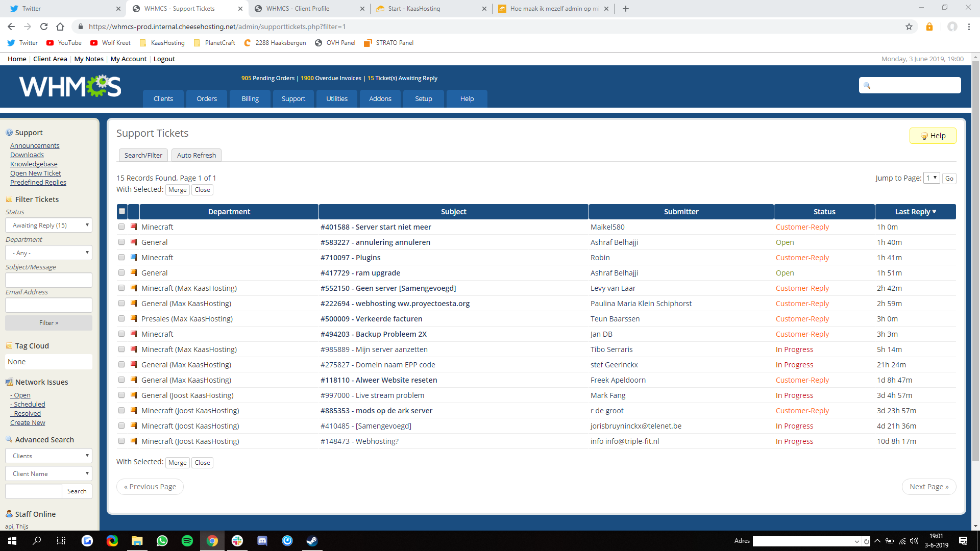Click the page vertical scrollbar
The height and width of the screenshot is (551, 980).
click(975, 255)
